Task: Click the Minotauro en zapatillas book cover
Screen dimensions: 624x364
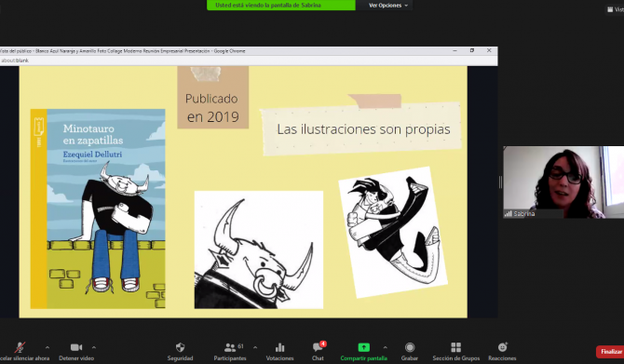Action: 98,209
